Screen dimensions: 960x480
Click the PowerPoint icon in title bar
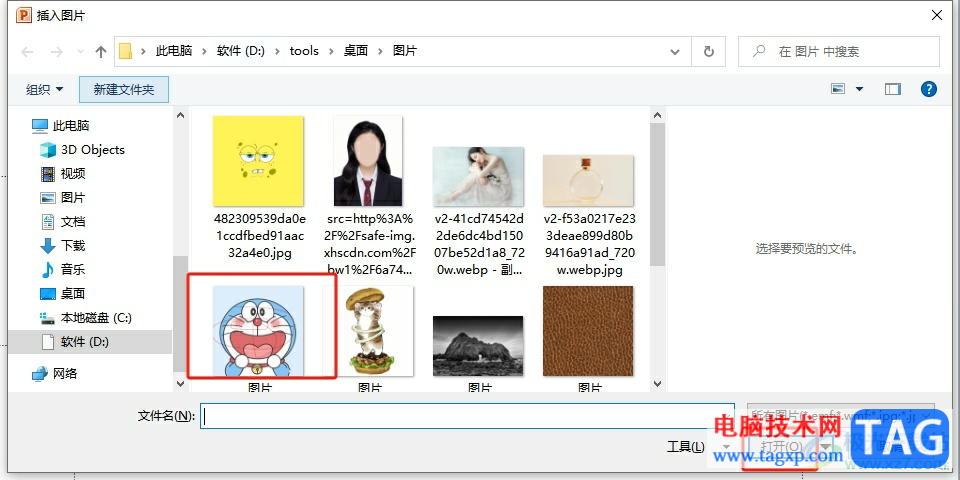[24, 15]
